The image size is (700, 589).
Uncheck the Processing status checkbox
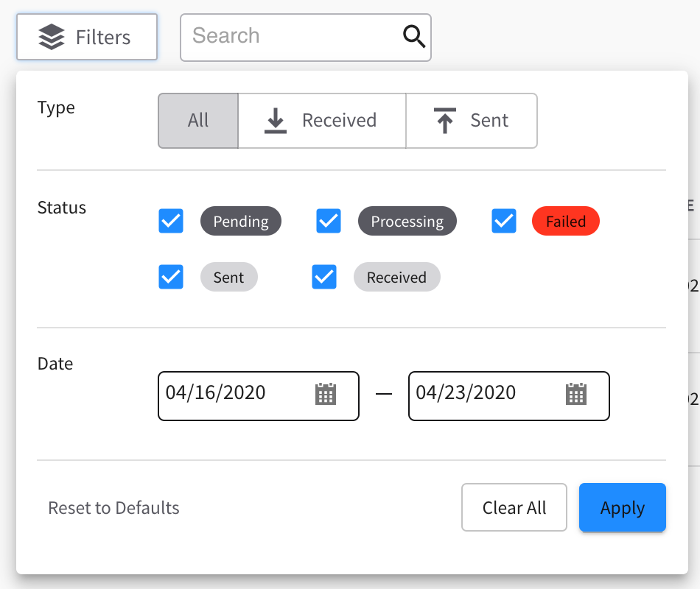pos(329,221)
